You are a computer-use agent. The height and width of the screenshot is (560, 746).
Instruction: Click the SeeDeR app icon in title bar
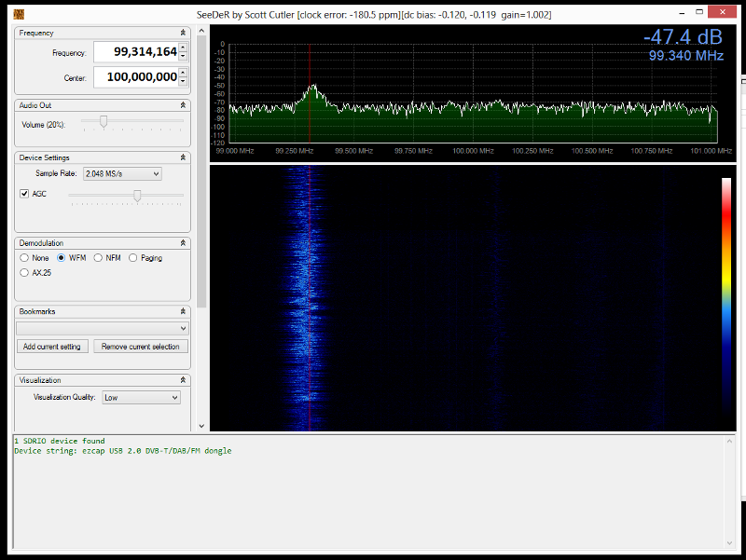tap(20, 13)
